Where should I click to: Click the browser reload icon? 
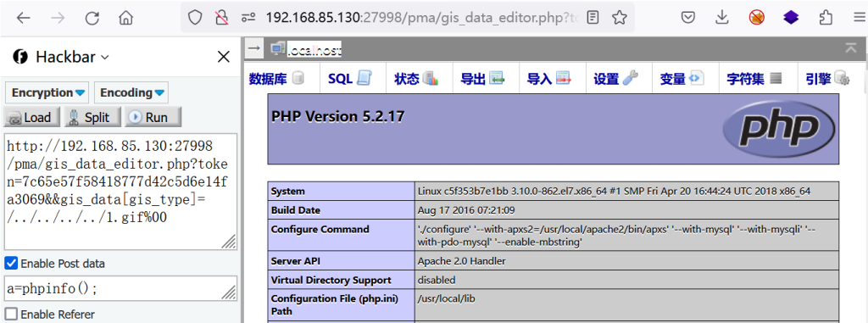[92, 19]
